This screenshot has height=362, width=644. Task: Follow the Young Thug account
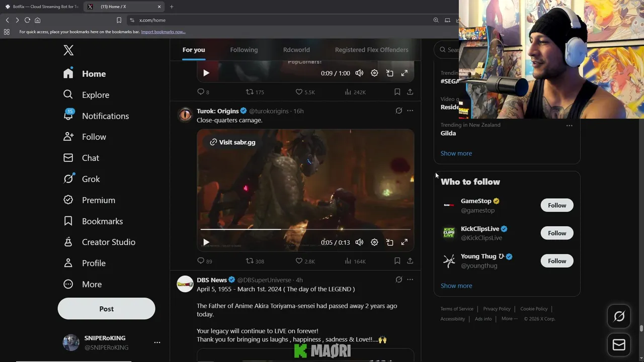coord(557,261)
